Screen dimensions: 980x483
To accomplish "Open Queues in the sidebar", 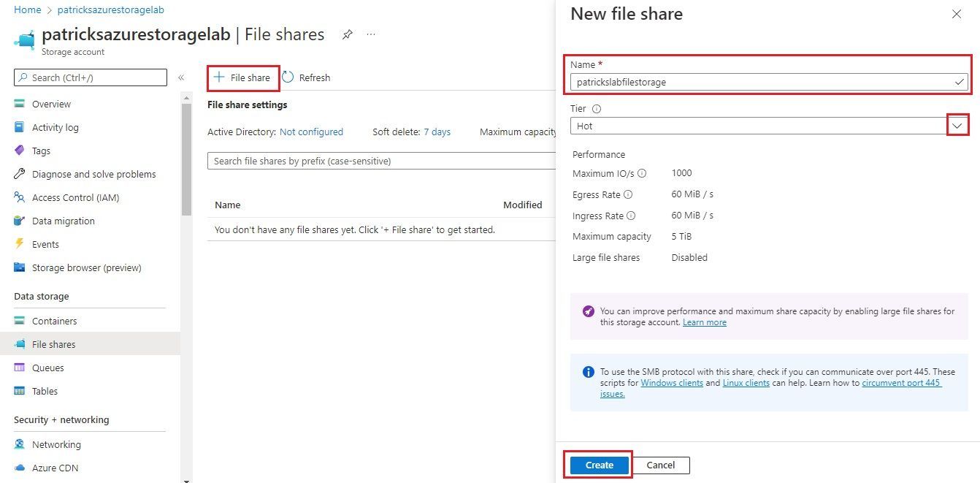I will (x=48, y=368).
